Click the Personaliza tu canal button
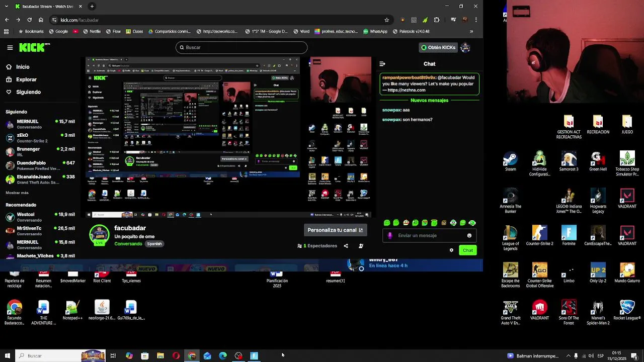Viewport: 644px width, 362px height. click(x=335, y=230)
